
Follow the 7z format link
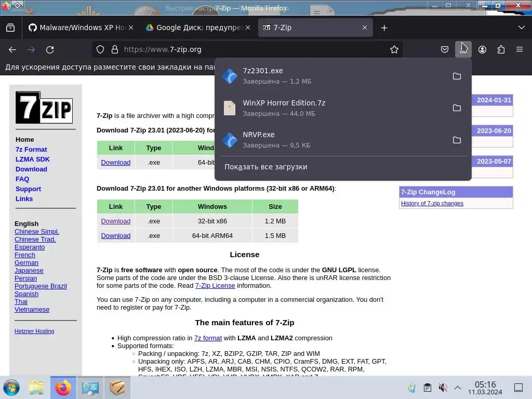(x=208, y=338)
